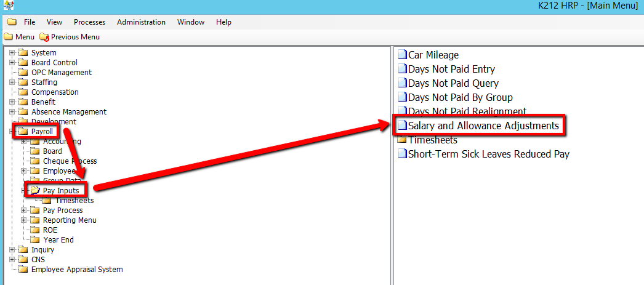Open the Car Mileage document icon

(x=403, y=55)
